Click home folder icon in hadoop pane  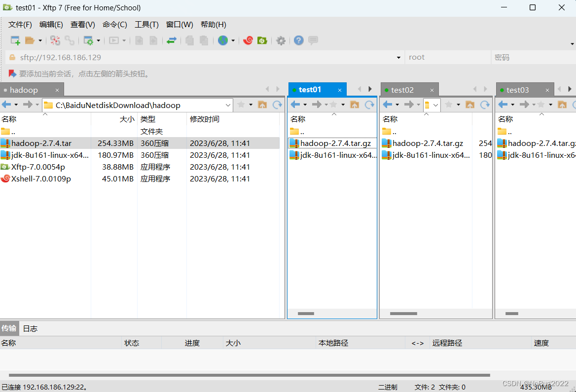tap(262, 105)
